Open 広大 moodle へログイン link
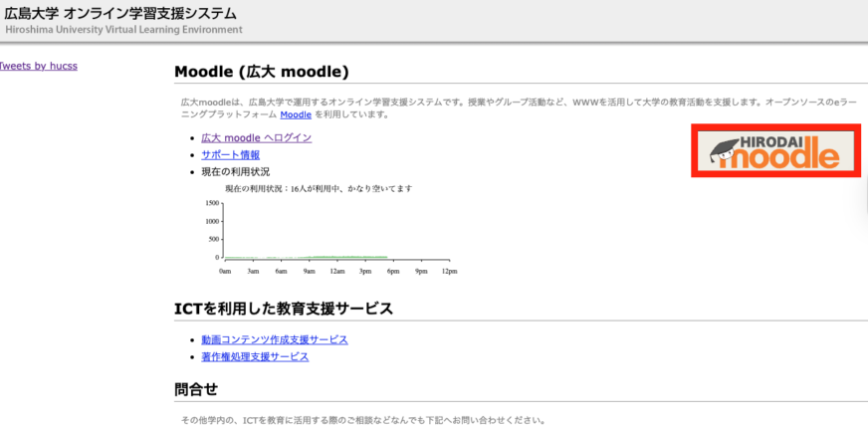This screenshot has width=868, height=429. (256, 137)
